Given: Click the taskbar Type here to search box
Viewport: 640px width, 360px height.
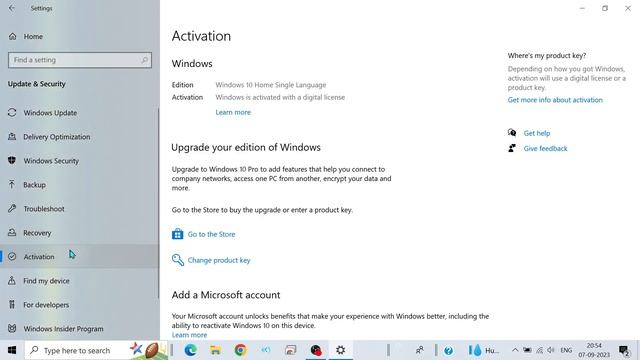Looking at the screenshot, I should click(x=96, y=350).
